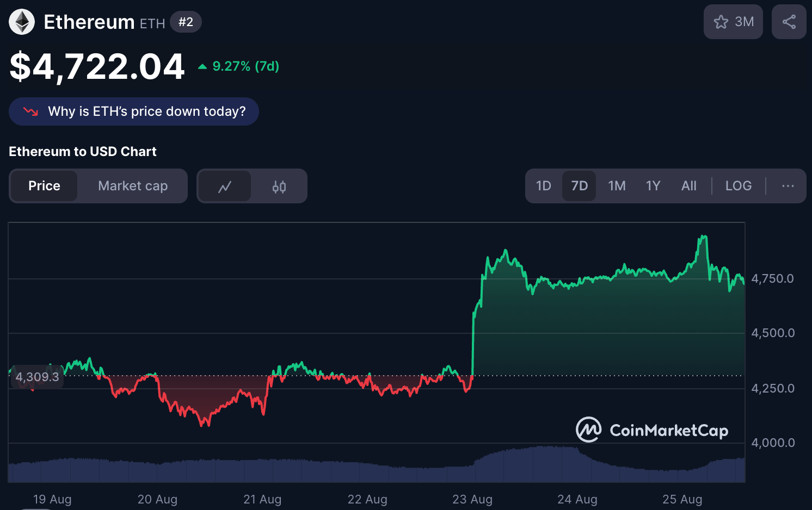Click the 19 Aug date label
The width and height of the screenshot is (812, 510).
[52, 499]
